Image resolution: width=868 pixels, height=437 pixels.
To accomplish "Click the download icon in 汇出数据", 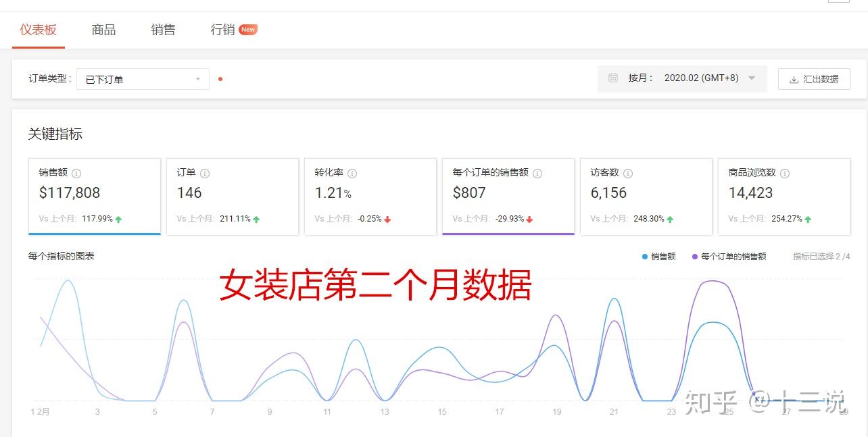I will [794, 79].
